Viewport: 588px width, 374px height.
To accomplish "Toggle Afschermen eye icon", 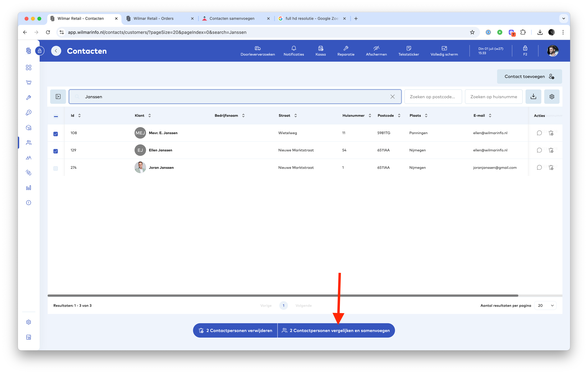I will click(376, 51).
